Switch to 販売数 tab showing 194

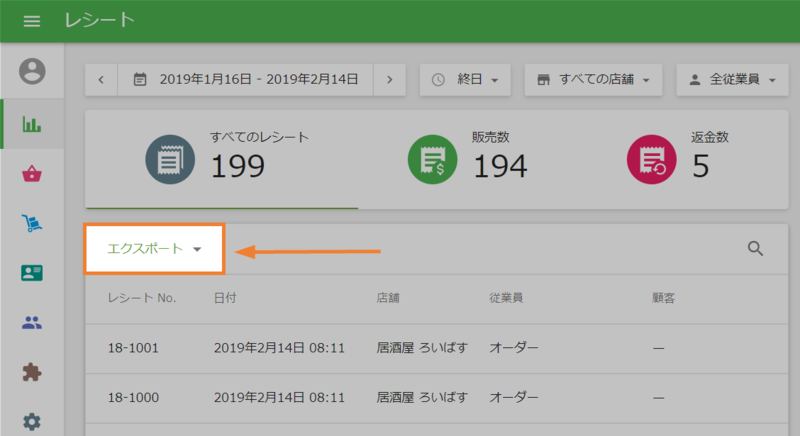(x=467, y=159)
